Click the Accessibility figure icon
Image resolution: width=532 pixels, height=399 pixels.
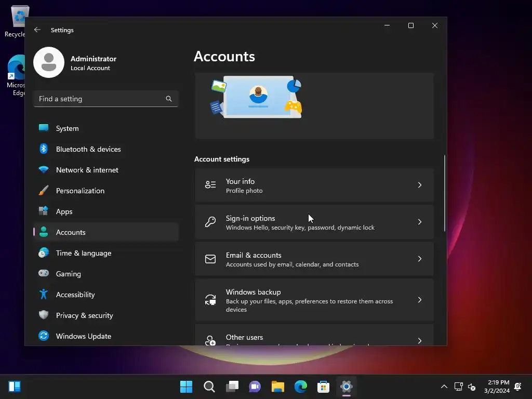click(x=44, y=294)
